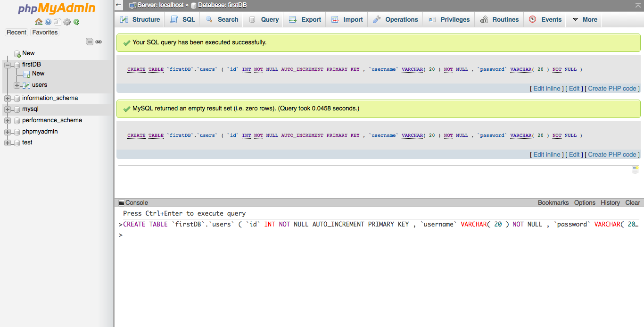Click Edit link below 'executed successfully' query
644x327 pixels.
point(574,88)
